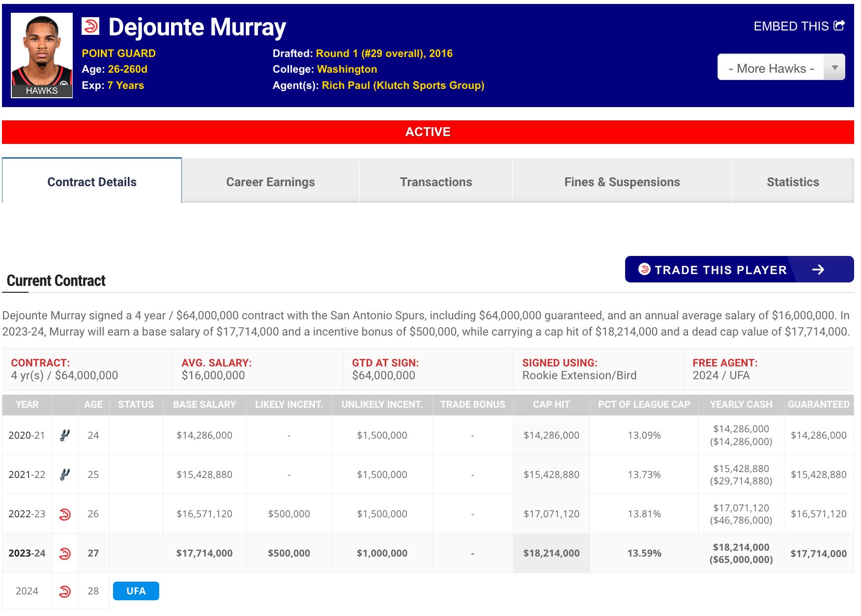Screen dimensions: 861x616
Task: Follow the Washington college link
Action: point(347,69)
